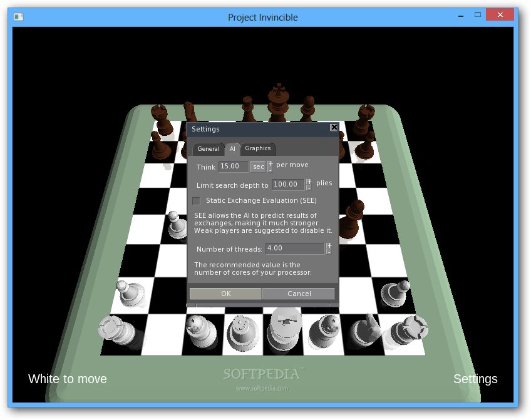Image resolution: width=531 pixels, height=420 pixels.
Task: Click the Think time field showing 15.00
Action: tap(234, 166)
